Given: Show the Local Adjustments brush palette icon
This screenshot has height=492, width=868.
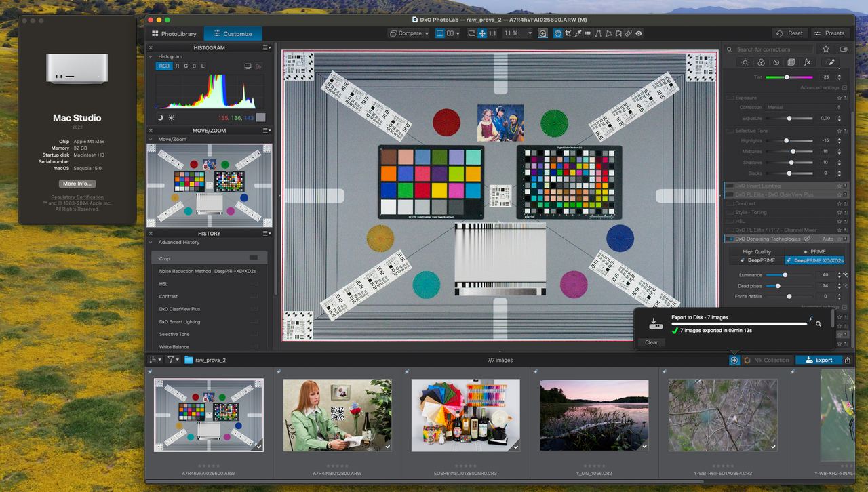Looking at the screenshot, I should pos(831,62).
